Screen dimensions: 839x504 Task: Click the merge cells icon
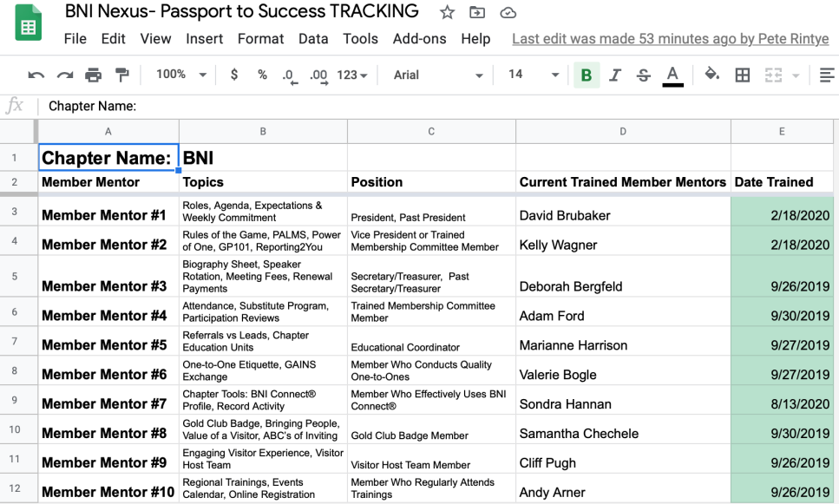click(x=773, y=75)
